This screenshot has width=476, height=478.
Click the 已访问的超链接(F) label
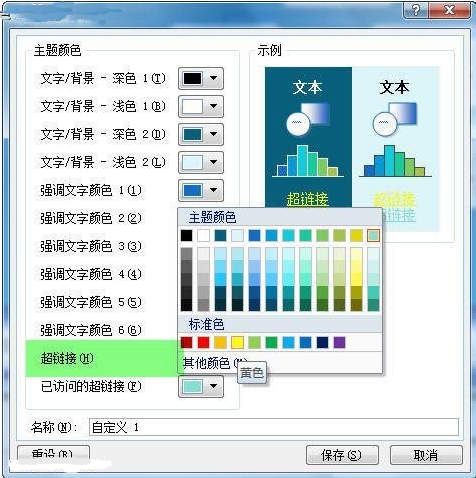[91, 386]
